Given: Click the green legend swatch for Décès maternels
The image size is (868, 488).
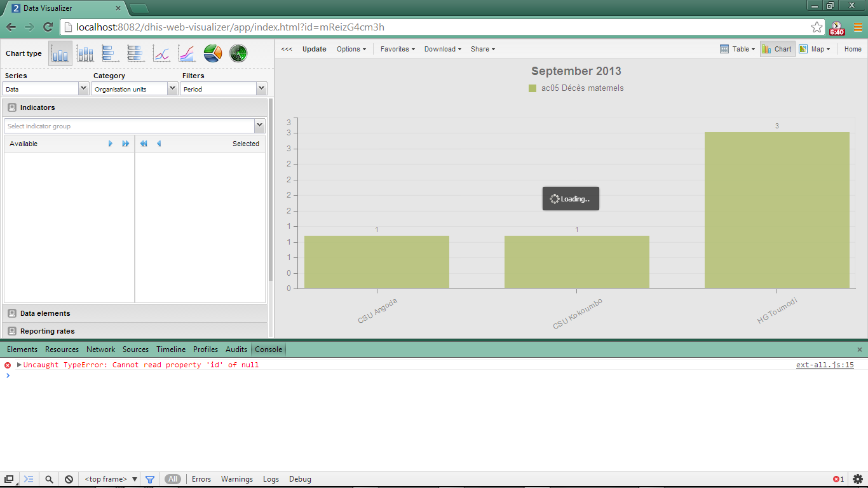Looking at the screenshot, I should pyautogui.click(x=532, y=88).
